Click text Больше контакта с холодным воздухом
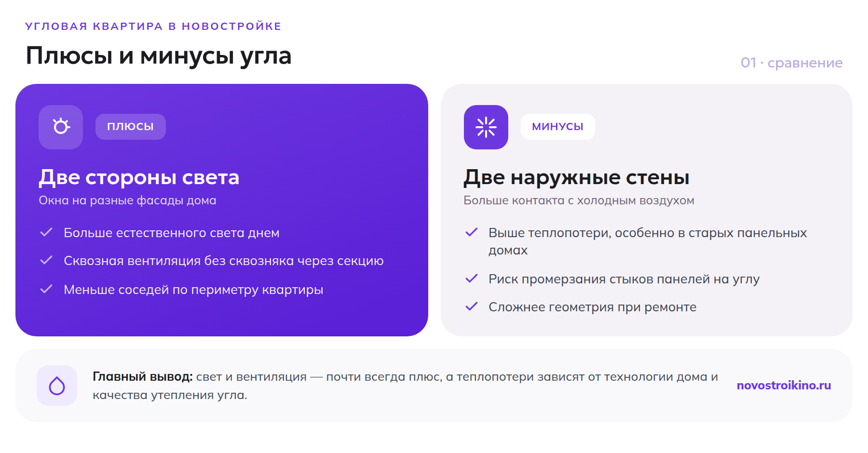 coord(579,200)
